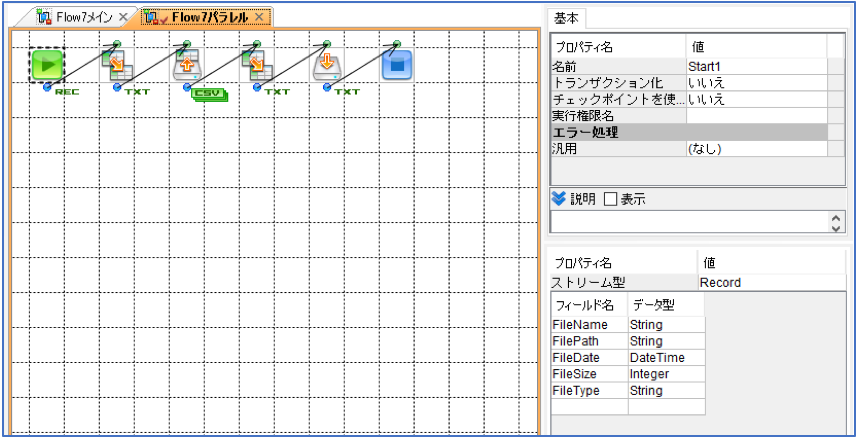Select the second Mapper component icon
The height and width of the screenshot is (439, 857).
click(257, 65)
